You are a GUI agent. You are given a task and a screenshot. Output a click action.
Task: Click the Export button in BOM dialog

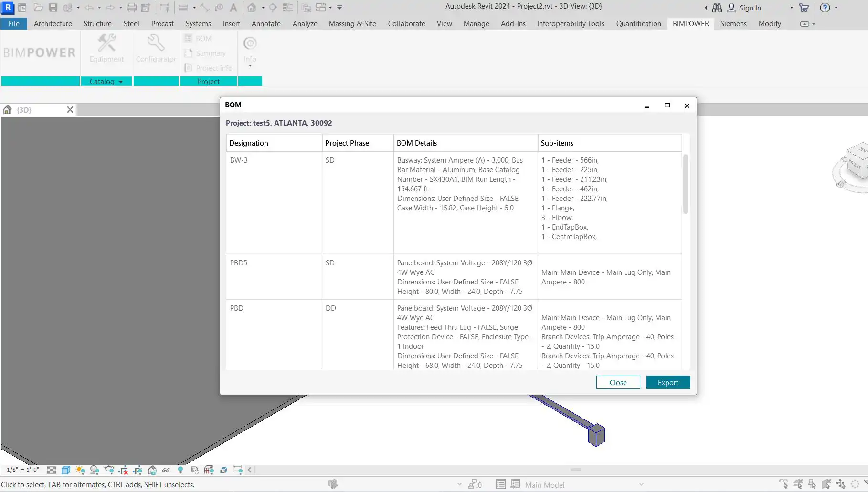668,382
